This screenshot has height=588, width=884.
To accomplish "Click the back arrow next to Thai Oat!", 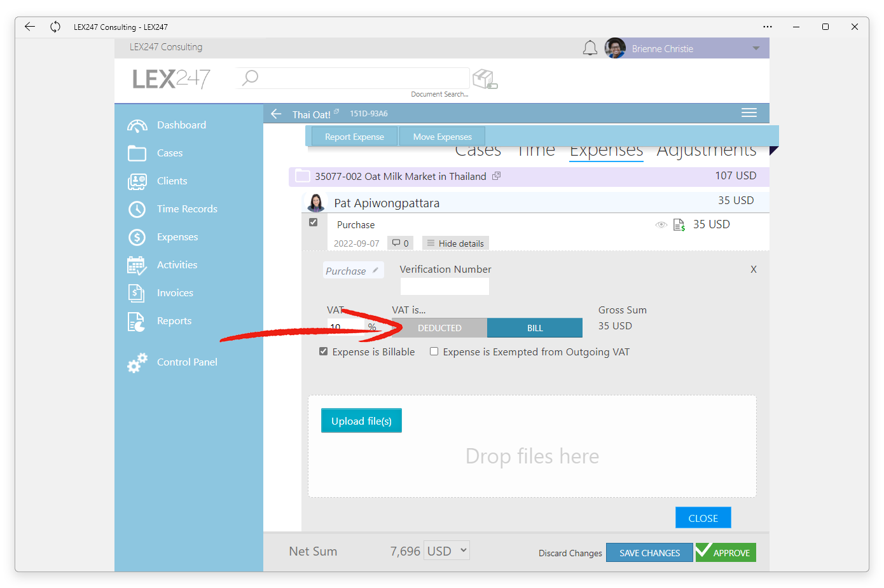I will point(276,114).
